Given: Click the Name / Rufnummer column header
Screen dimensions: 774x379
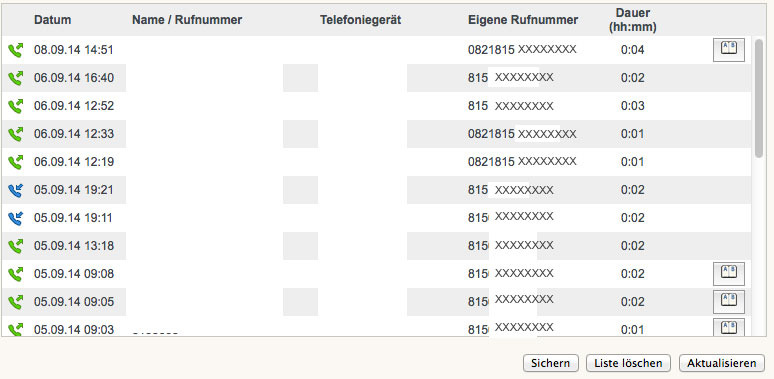Looking at the screenshot, I should [187, 20].
